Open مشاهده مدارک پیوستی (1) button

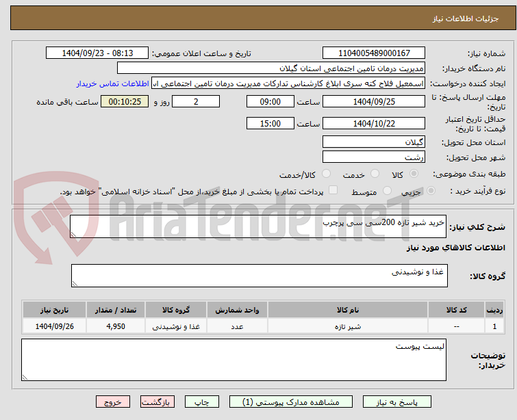coord(291,402)
